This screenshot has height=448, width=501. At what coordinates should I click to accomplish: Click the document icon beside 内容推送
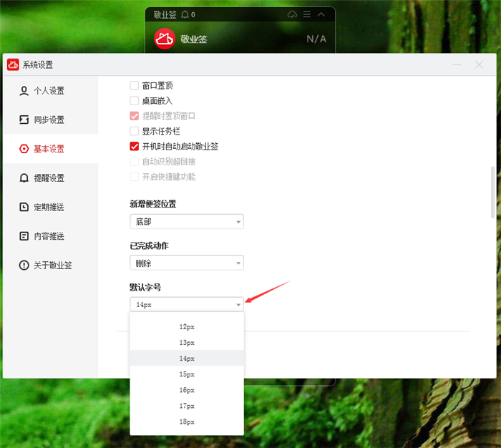click(x=24, y=236)
